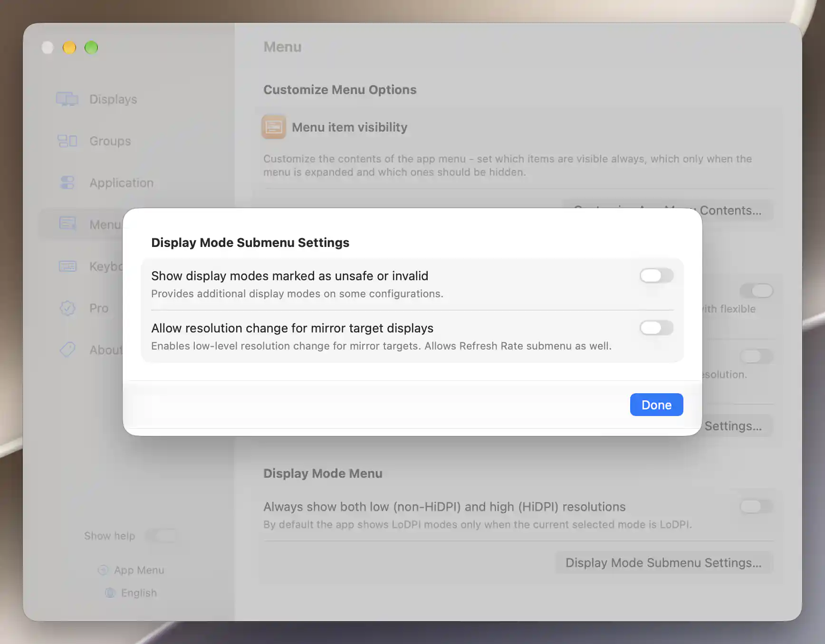Toggle always show LoDPI and HiDPI resolutions
This screenshot has height=644, width=825.
coord(757,506)
